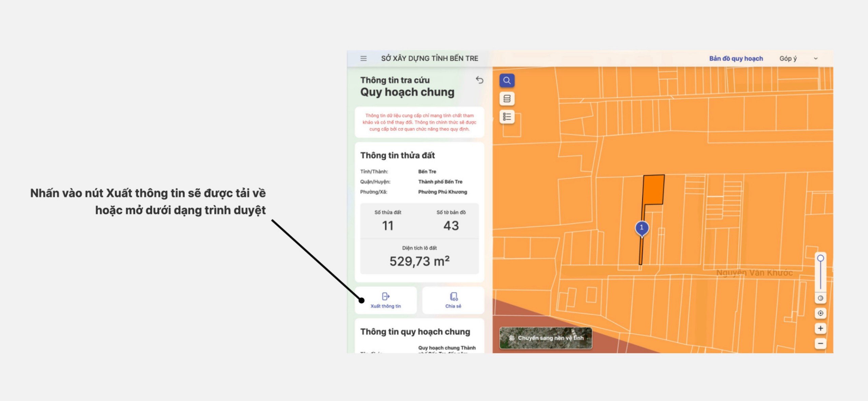Click the map opacity toggle icon
This screenshot has width=868, height=401.
821,298
